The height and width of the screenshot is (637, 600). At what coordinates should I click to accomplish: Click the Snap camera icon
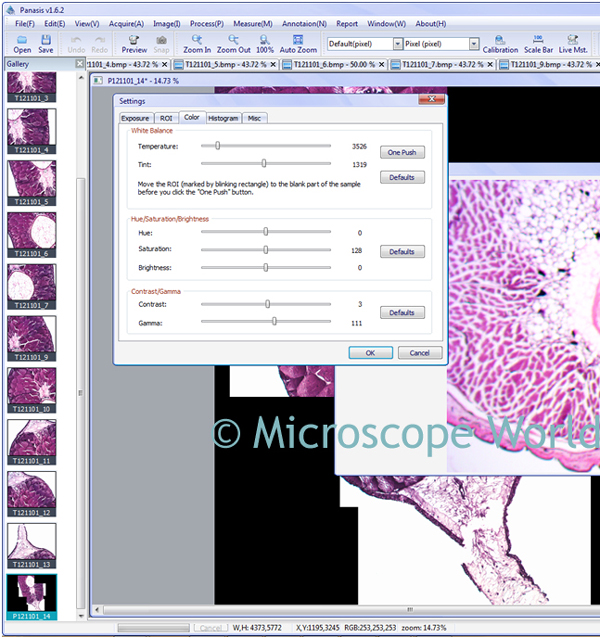pos(161,44)
